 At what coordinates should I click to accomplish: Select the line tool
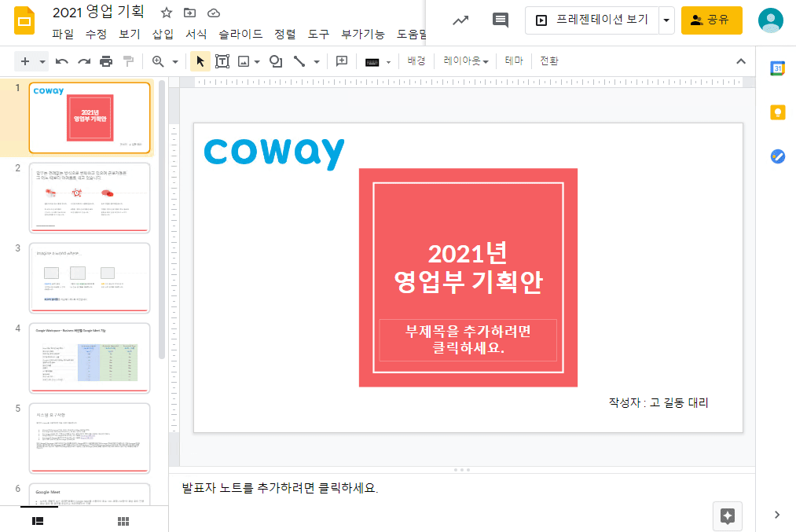pos(299,61)
